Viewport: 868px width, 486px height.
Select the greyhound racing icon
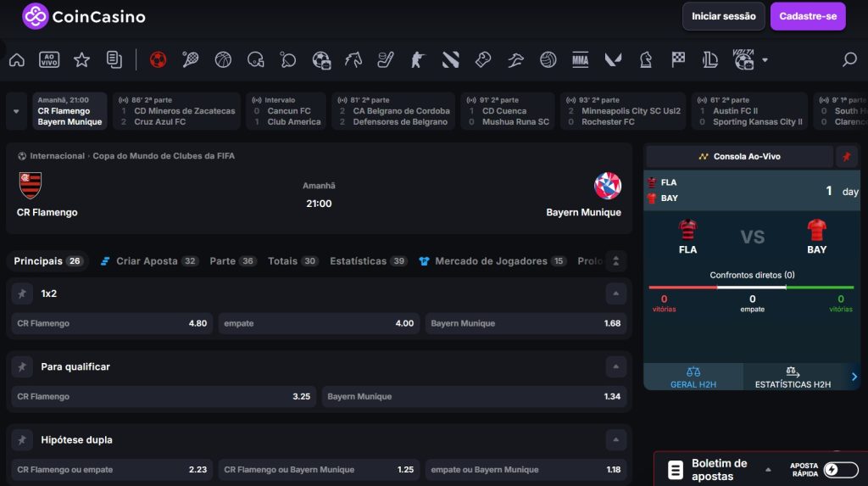pos(515,59)
